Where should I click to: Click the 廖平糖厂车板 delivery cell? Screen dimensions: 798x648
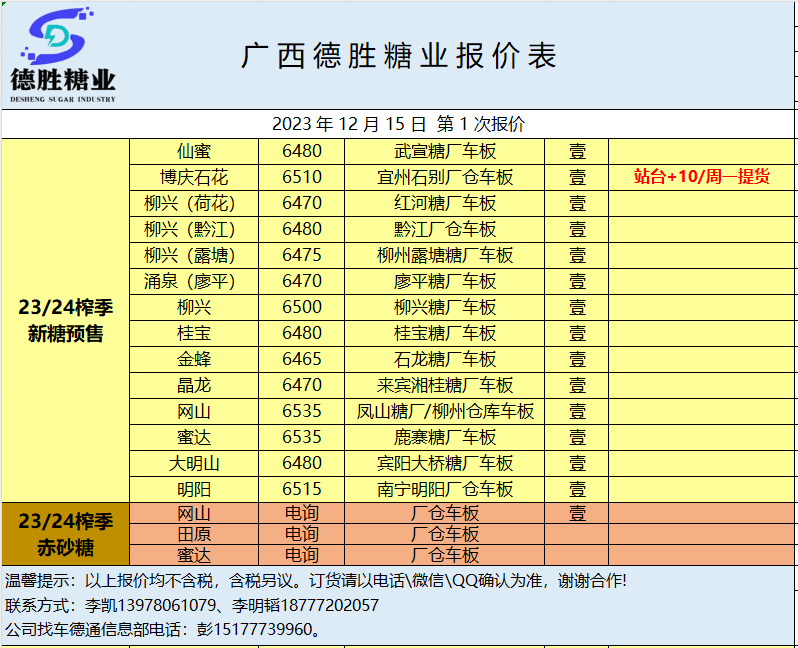[x=444, y=281]
